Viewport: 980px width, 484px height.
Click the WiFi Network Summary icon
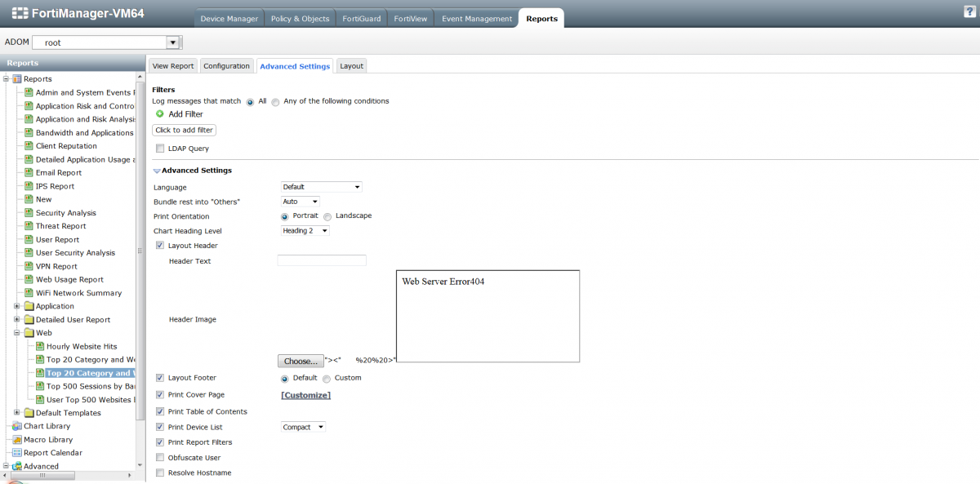coord(29,293)
